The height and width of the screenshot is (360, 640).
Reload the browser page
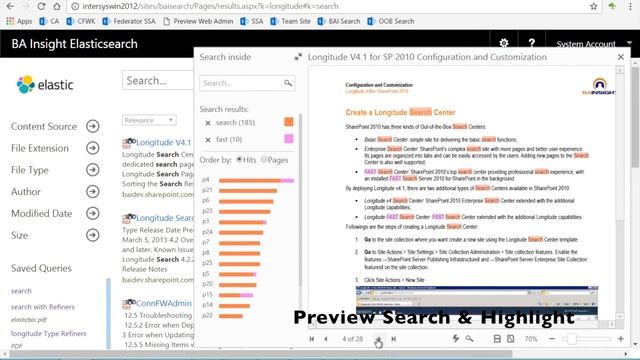point(41,6)
